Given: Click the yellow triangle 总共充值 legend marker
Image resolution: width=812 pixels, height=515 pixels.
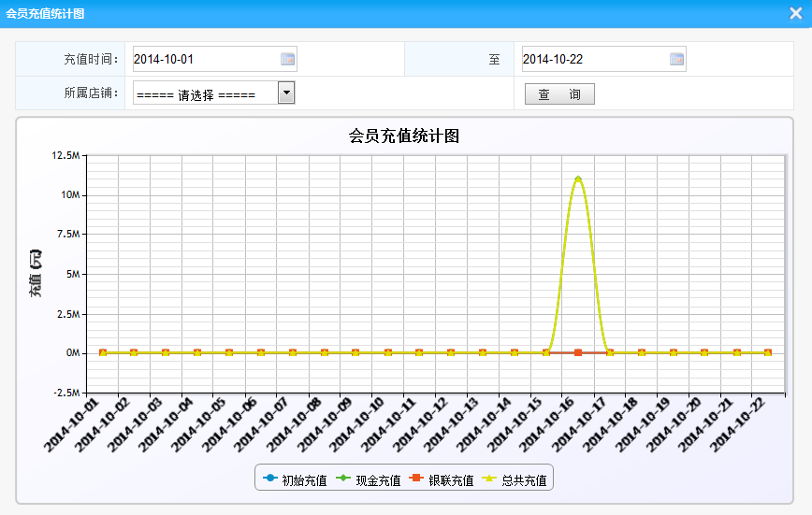Looking at the screenshot, I should pos(489,479).
